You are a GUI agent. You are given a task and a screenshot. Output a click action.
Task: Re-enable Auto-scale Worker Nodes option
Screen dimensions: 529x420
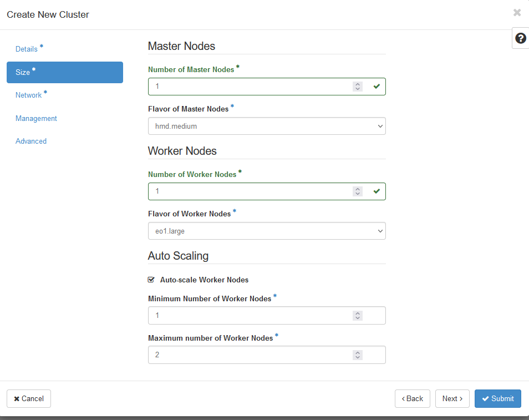pos(151,280)
